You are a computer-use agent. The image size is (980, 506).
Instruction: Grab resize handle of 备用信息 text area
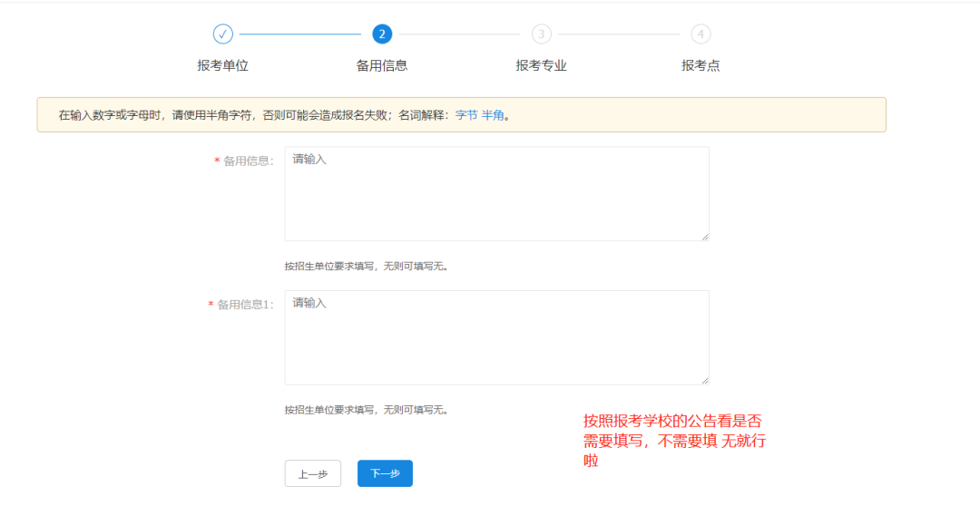[704, 236]
